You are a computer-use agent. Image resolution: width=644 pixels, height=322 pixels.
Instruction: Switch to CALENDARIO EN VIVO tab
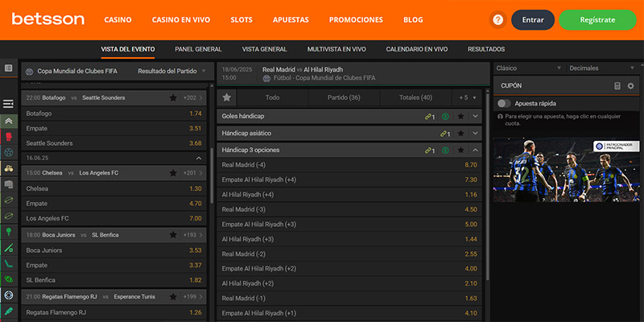[417, 49]
